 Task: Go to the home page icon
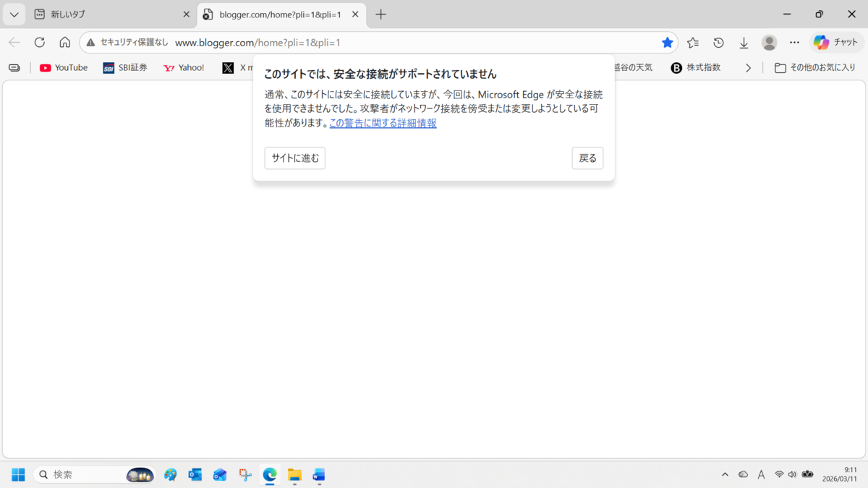pos(65,43)
